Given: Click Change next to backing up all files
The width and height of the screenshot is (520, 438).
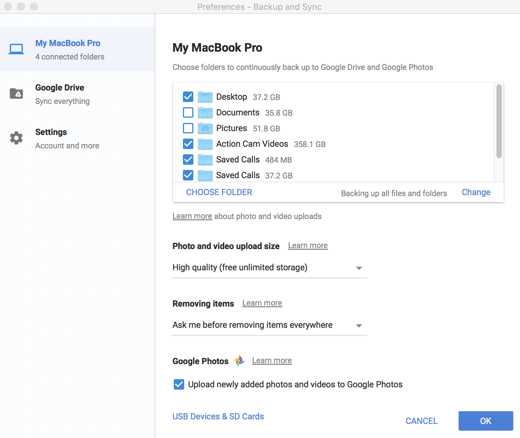Looking at the screenshot, I should point(476,192).
